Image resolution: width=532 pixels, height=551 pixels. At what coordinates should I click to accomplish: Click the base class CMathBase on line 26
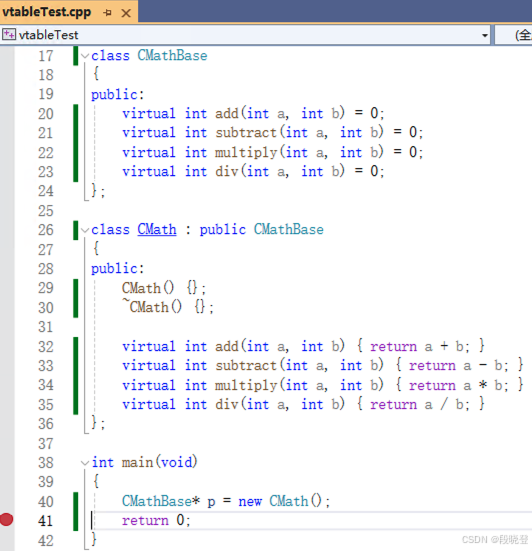(x=288, y=229)
